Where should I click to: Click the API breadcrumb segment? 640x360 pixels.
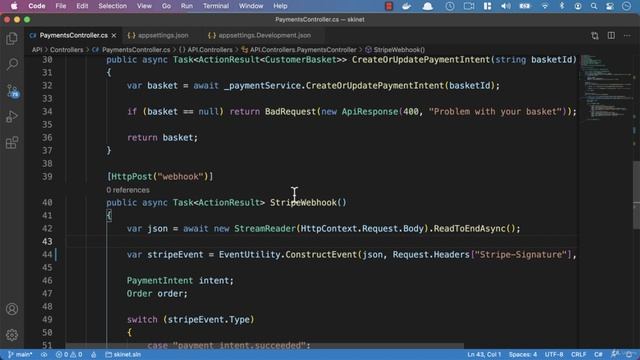37,50
